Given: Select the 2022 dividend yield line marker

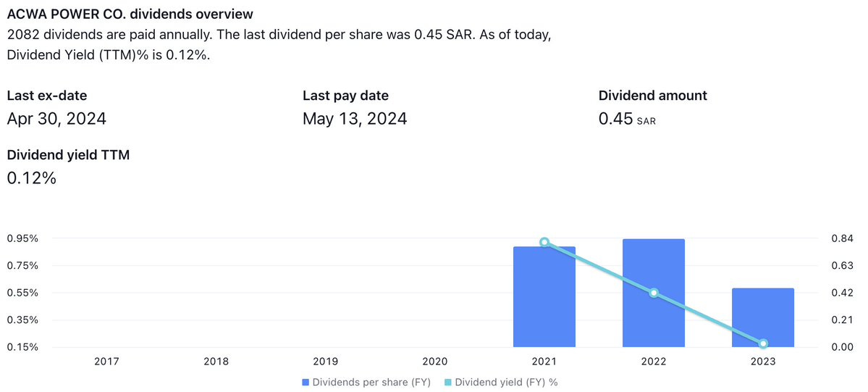Looking at the screenshot, I should tap(654, 293).
